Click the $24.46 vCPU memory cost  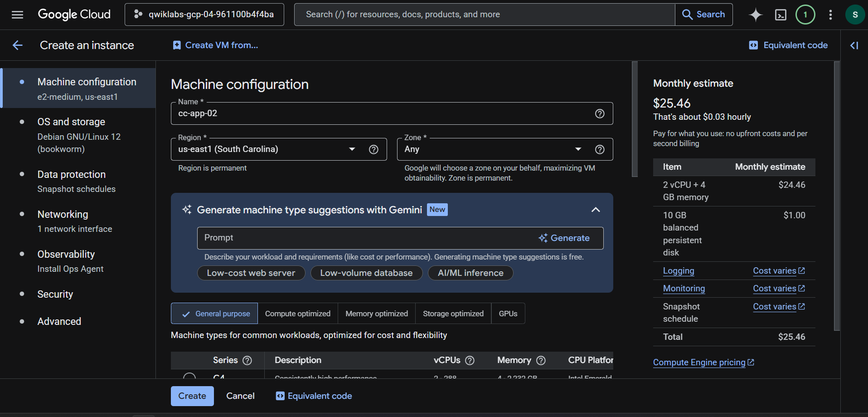point(792,185)
